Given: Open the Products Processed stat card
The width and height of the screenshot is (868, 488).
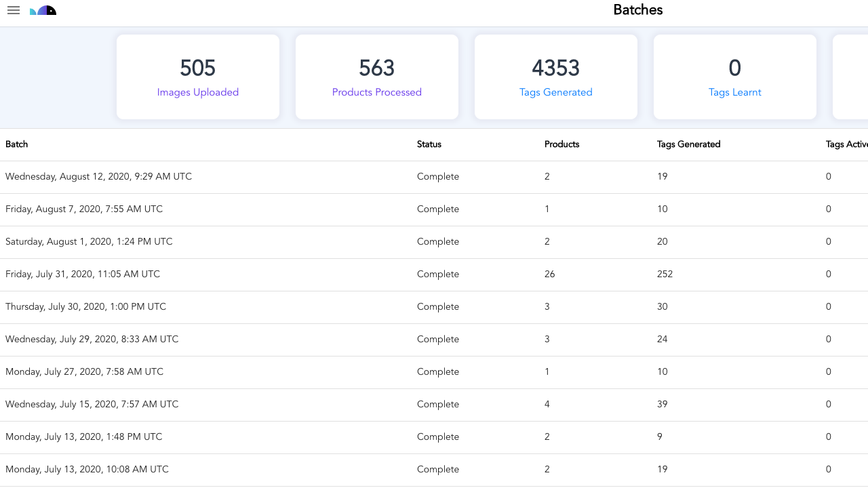Looking at the screenshot, I should (x=377, y=77).
